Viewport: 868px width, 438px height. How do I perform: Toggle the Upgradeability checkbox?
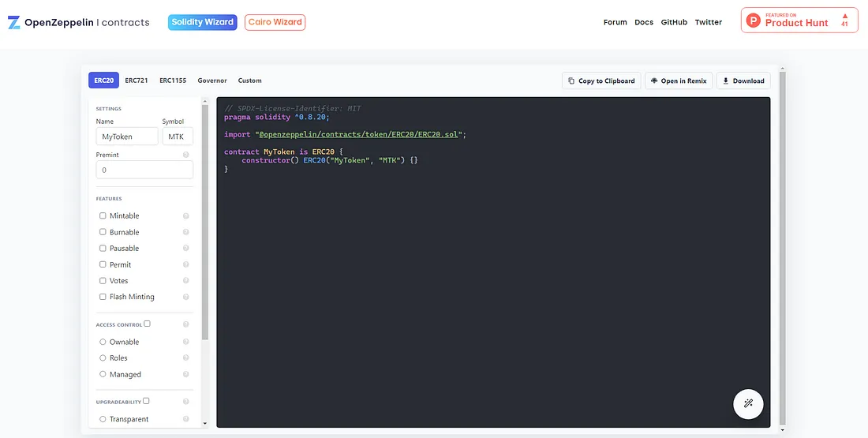[146, 401]
